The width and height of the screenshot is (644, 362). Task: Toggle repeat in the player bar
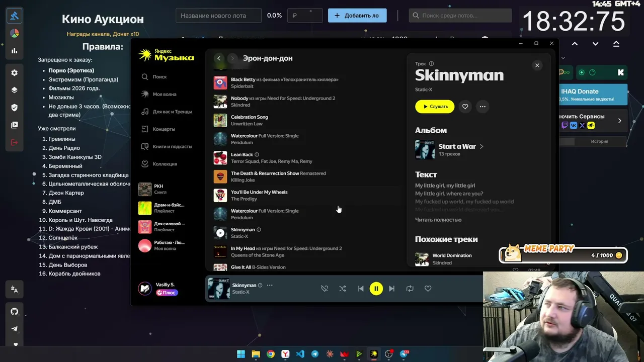pos(410,289)
